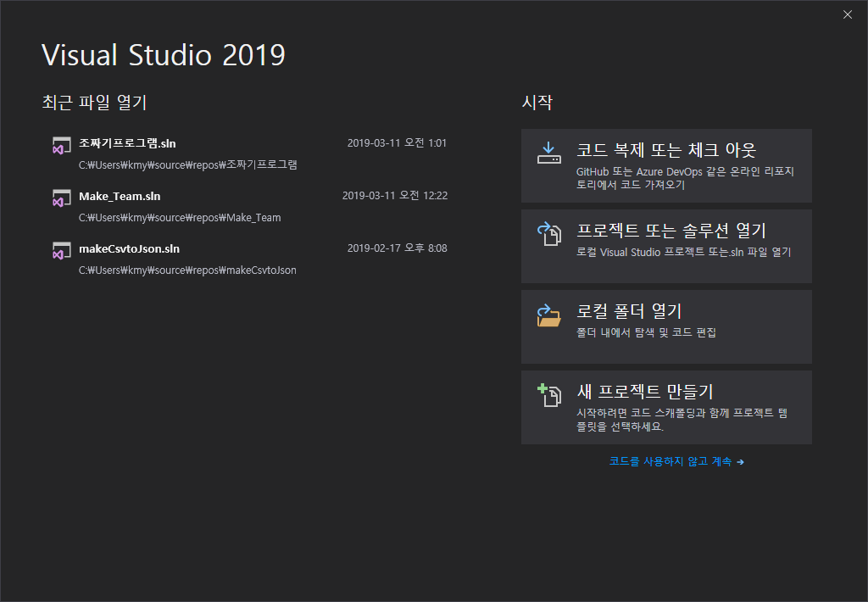Choose '프로젝트 또는 솔루션 열기' title

pos(671,230)
